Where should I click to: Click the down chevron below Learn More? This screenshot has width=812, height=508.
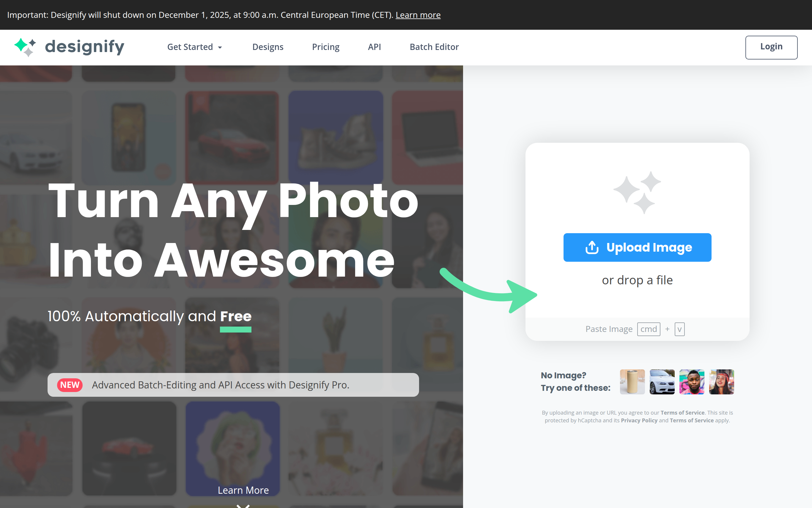coord(243,505)
